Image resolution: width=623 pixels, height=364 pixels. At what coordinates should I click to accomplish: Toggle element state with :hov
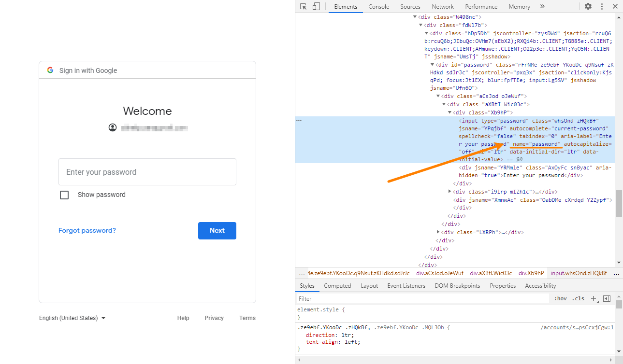click(560, 298)
